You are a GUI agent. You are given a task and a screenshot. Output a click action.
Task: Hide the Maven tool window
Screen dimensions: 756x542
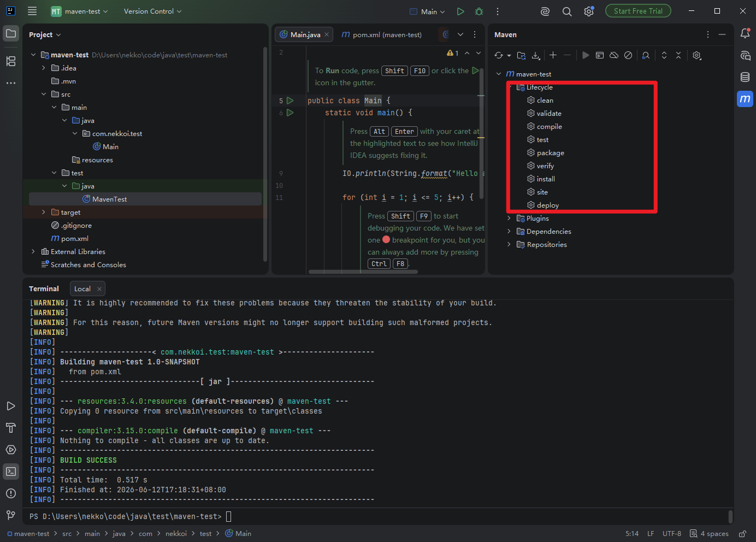click(722, 34)
